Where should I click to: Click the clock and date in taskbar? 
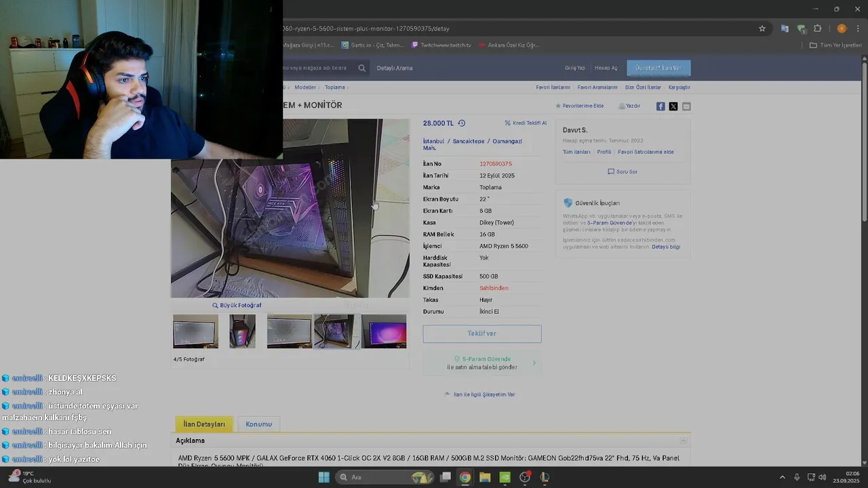tap(847, 477)
